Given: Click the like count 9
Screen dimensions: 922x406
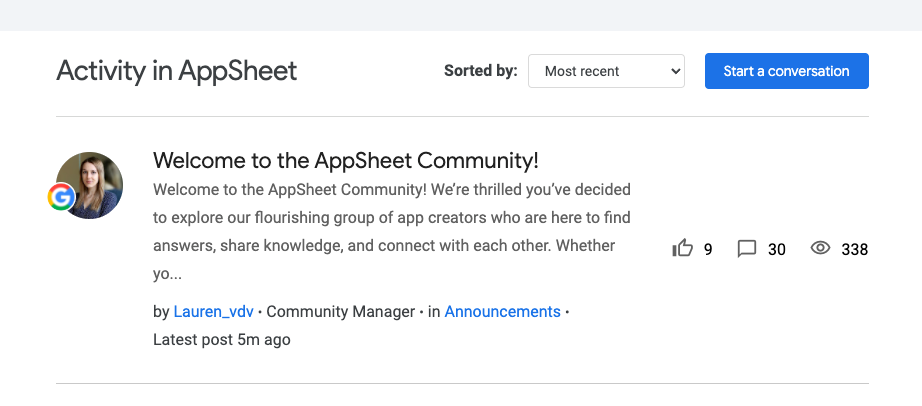Looking at the screenshot, I should click(708, 249).
